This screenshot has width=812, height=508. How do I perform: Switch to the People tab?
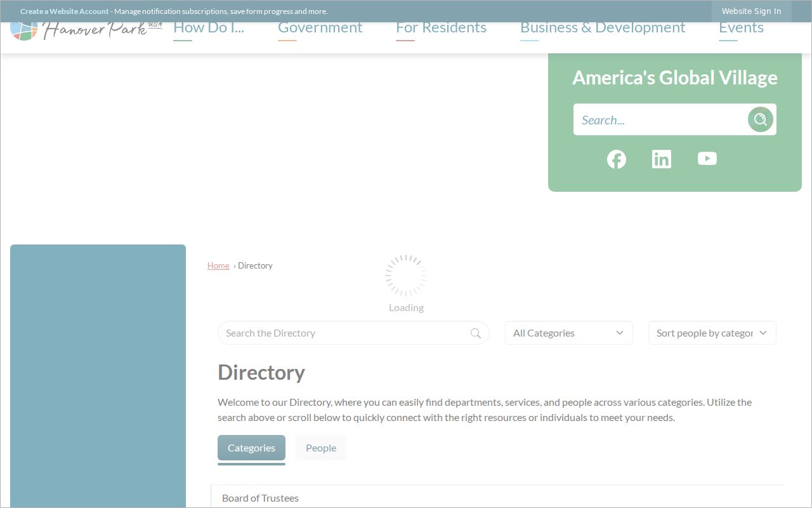coord(321,448)
